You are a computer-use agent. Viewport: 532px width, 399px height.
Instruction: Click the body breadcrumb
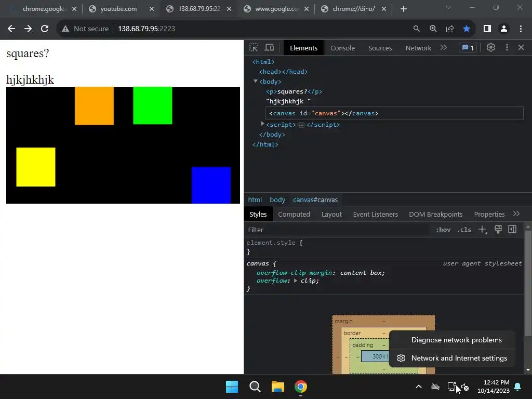pyautogui.click(x=277, y=200)
